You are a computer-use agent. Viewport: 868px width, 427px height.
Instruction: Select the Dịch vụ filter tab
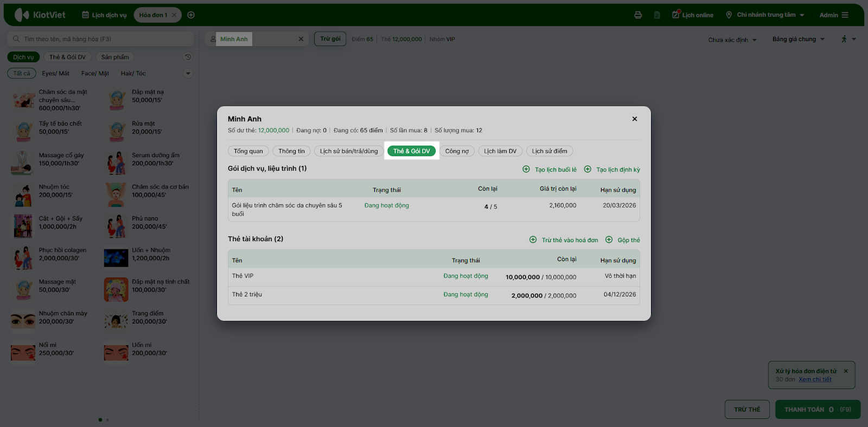(23, 57)
